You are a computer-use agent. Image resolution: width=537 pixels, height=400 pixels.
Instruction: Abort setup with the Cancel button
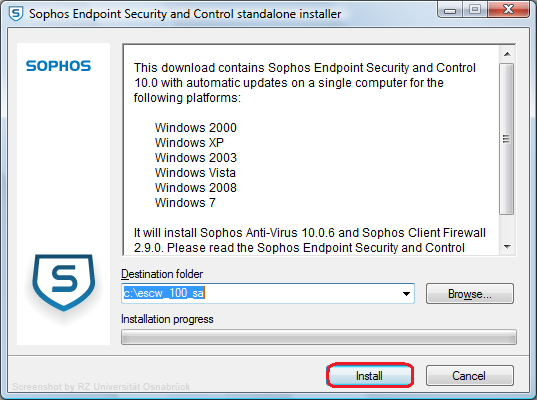point(470,376)
